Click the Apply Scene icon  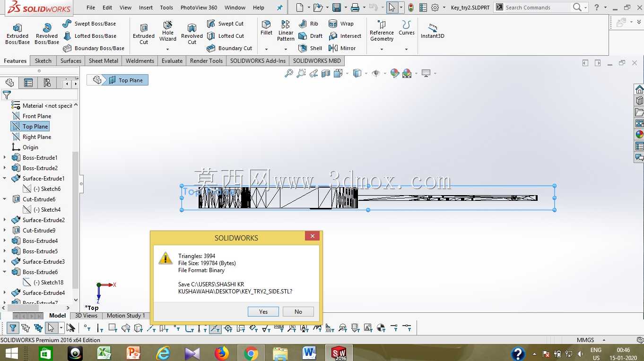(407, 73)
